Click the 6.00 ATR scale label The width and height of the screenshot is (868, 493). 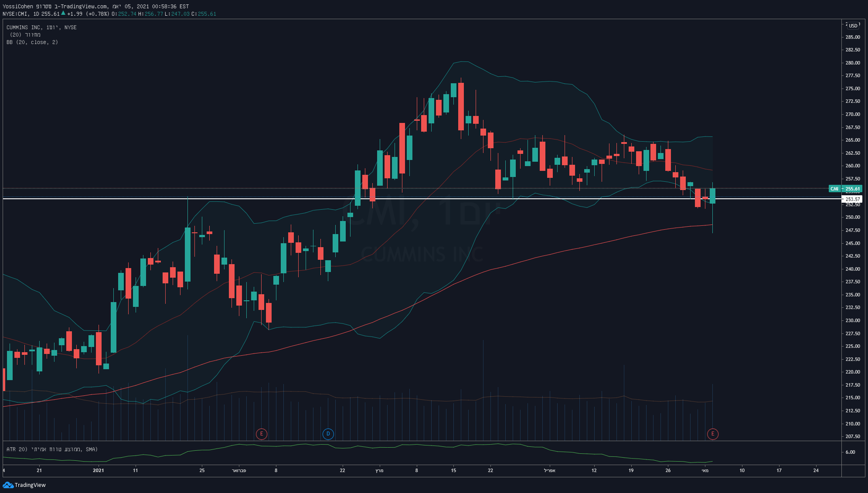[850, 452]
